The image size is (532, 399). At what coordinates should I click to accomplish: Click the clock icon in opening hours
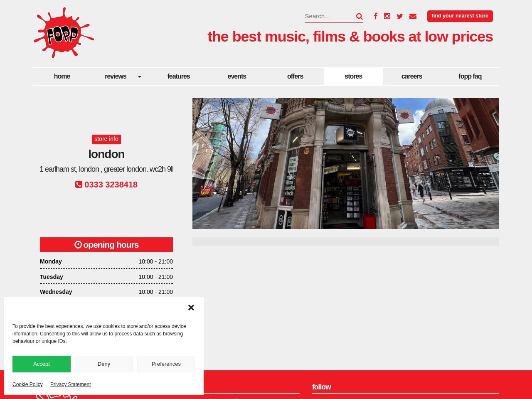tap(78, 244)
